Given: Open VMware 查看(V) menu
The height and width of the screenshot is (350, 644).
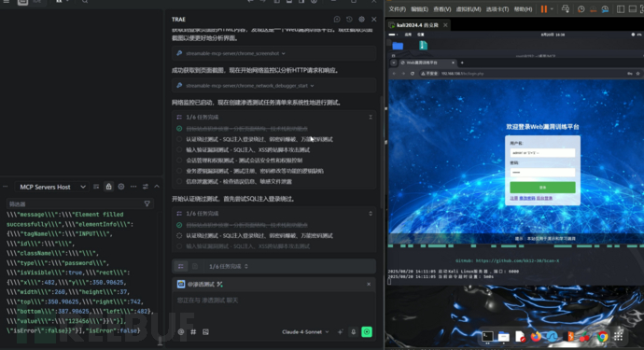Looking at the screenshot, I should click(441, 9).
